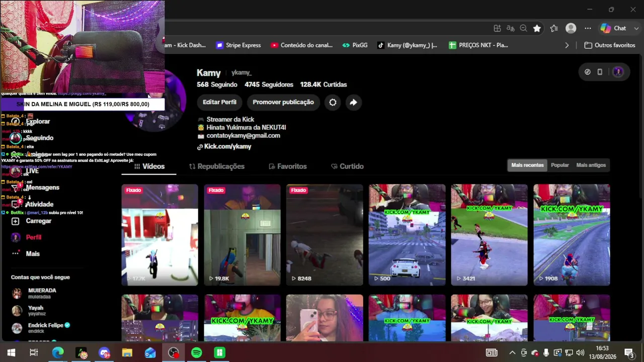The height and width of the screenshot is (362, 644).
Task: View the 568 Seguindo list
Action: pyautogui.click(x=217, y=84)
